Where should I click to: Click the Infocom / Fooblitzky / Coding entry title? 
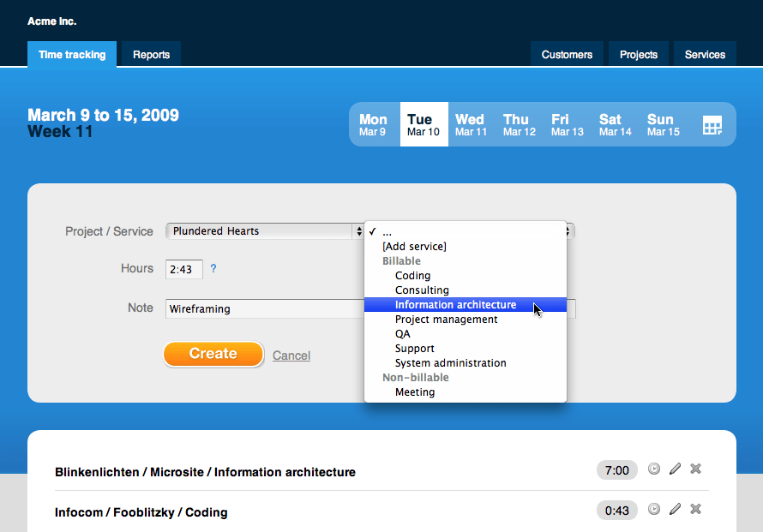pyautogui.click(x=141, y=512)
